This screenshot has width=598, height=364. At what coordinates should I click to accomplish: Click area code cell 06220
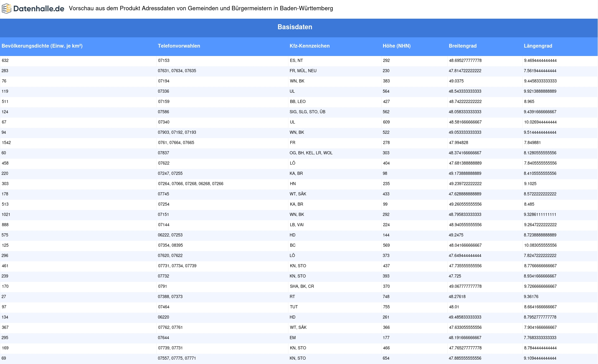(163, 317)
